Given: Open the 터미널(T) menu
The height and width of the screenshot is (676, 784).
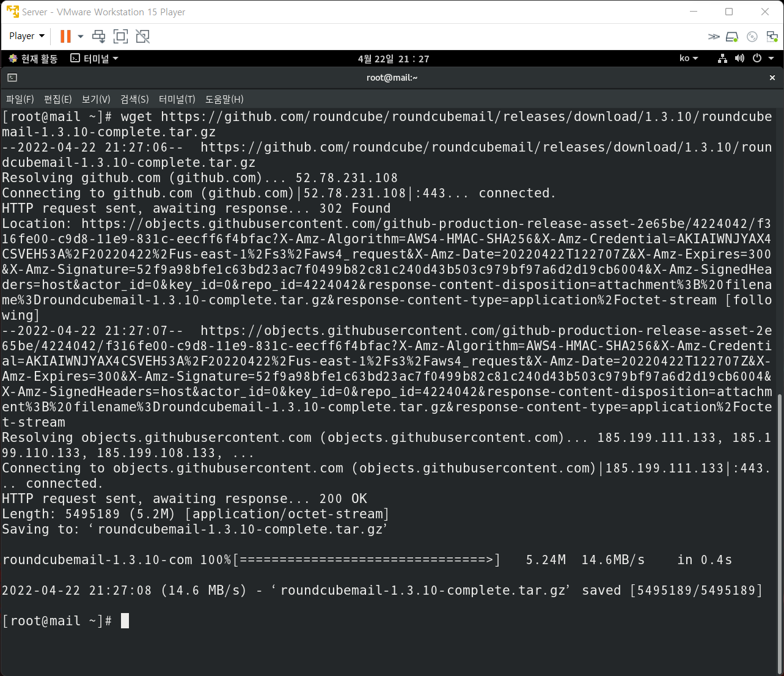Looking at the screenshot, I should (177, 99).
